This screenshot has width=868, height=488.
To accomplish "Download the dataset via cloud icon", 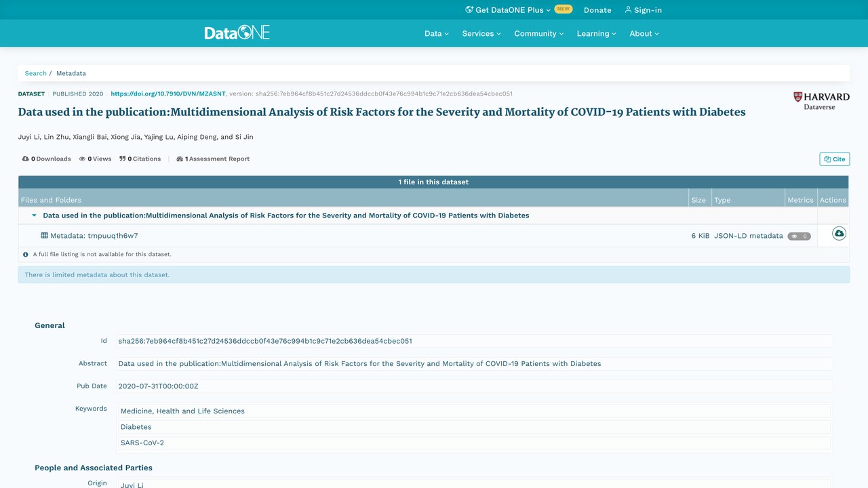I will pyautogui.click(x=839, y=234).
